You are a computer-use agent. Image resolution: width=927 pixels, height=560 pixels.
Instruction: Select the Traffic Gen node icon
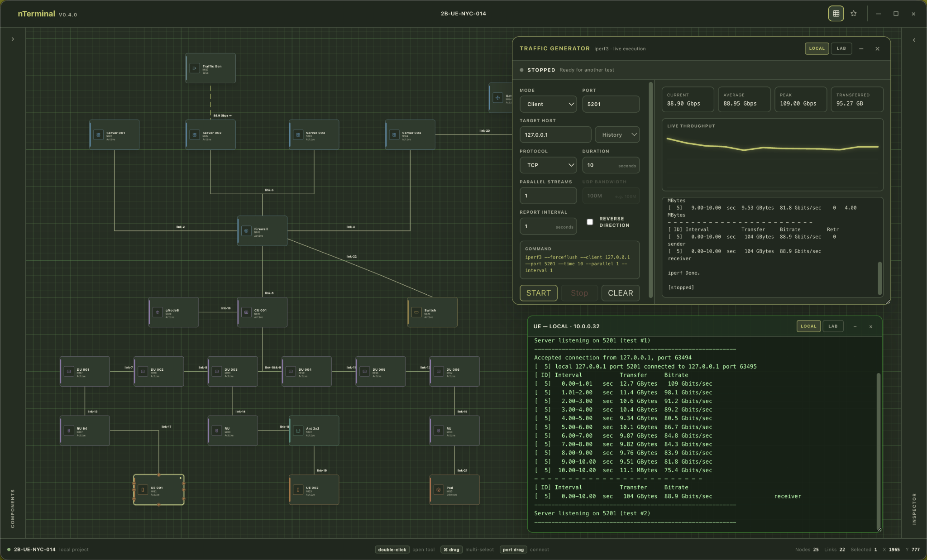tap(195, 68)
